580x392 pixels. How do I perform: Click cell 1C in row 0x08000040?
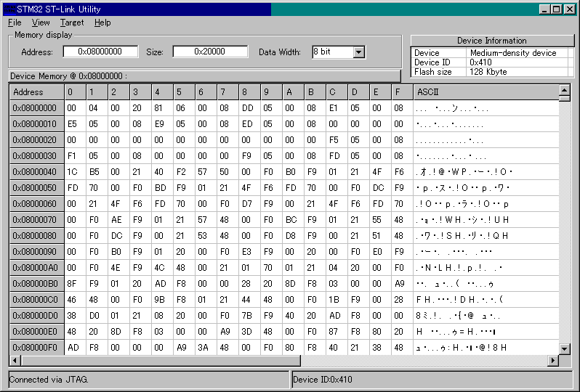coord(75,172)
